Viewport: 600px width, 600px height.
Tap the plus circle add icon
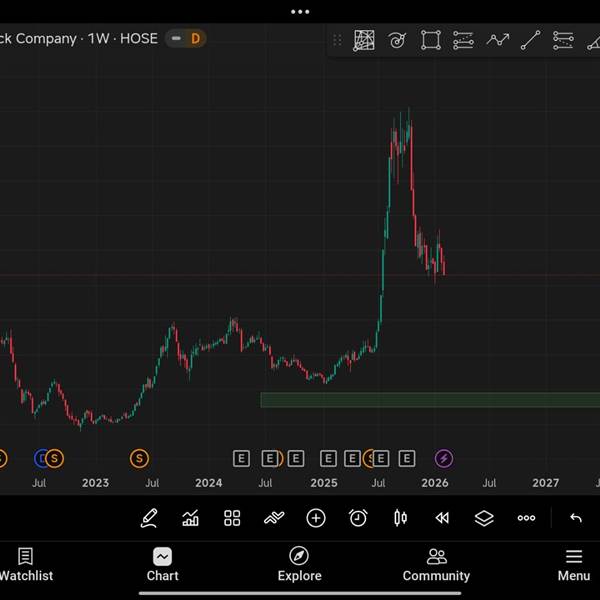coord(316,518)
